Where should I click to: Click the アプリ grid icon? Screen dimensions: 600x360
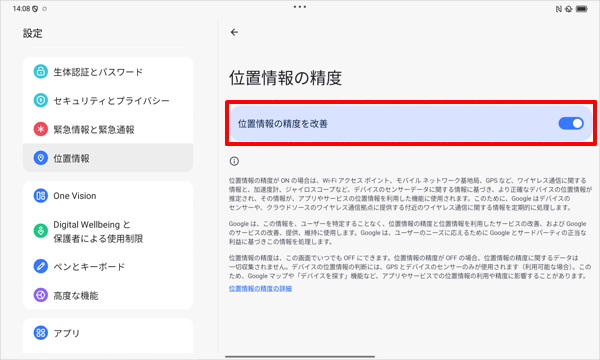41,333
